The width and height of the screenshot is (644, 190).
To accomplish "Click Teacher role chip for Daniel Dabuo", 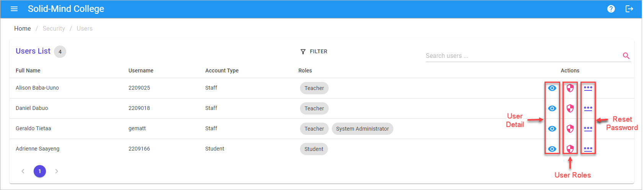I will tap(314, 108).
